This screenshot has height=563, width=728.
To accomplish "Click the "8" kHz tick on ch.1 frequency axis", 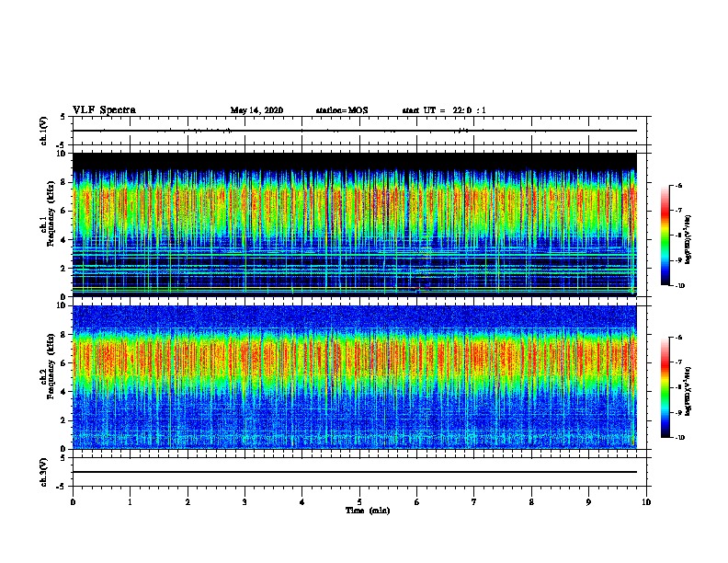I will (65, 182).
